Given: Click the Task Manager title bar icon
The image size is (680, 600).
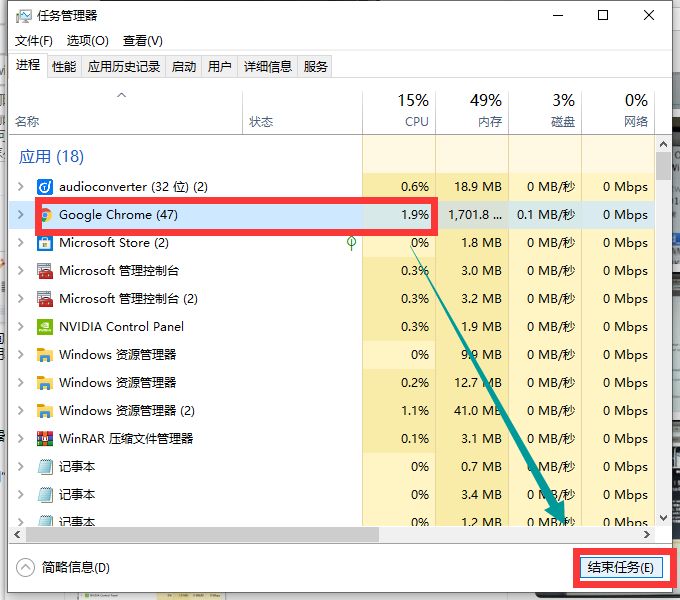Looking at the screenshot, I should point(23,16).
